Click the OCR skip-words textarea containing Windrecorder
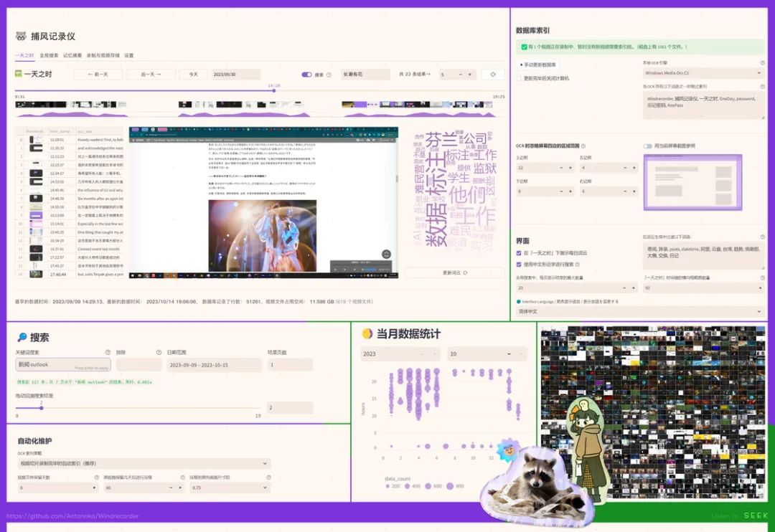This screenshot has width=775, height=532. [x=703, y=105]
